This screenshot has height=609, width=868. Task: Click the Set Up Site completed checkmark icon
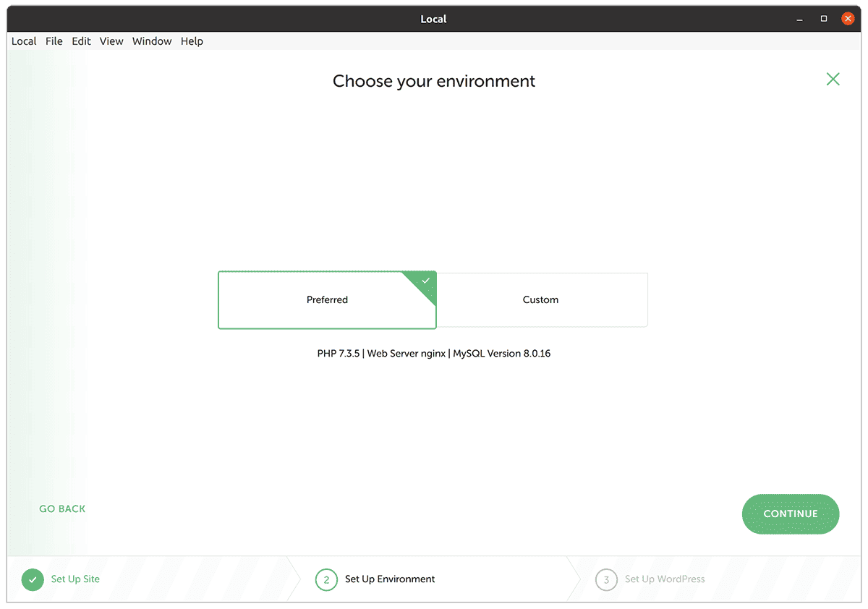coord(33,579)
